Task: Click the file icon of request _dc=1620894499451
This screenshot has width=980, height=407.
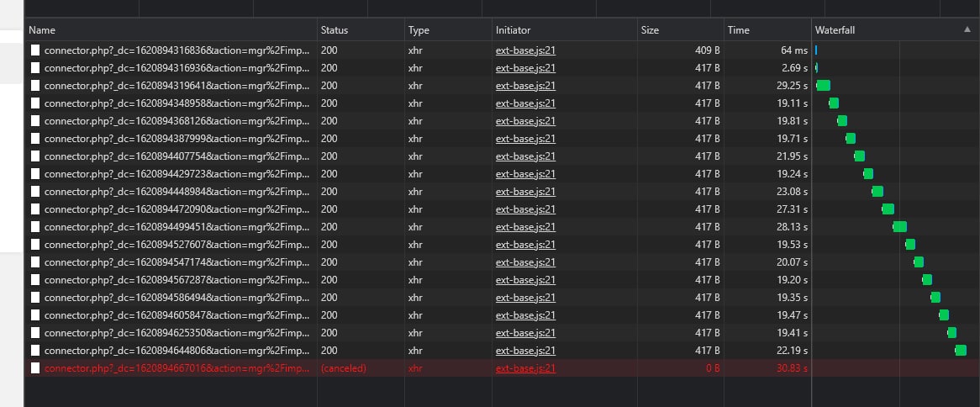Action: pyautogui.click(x=35, y=227)
